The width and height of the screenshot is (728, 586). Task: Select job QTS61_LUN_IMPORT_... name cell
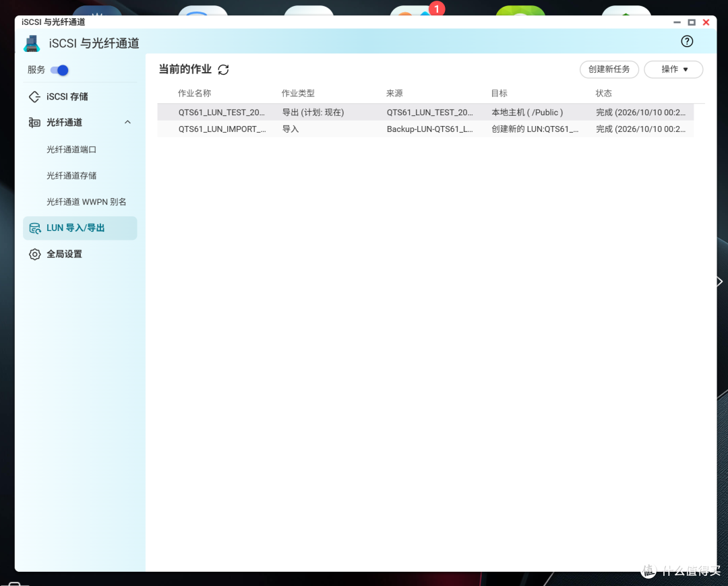coord(222,129)
